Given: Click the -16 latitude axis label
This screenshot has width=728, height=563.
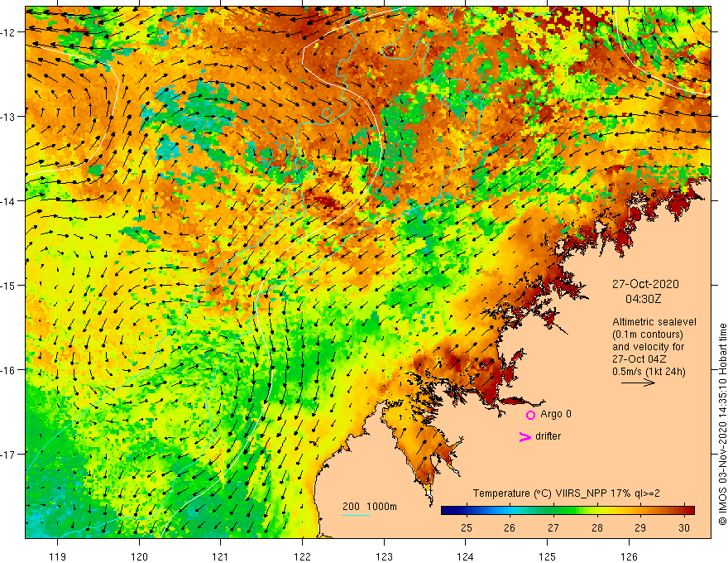Looking at the screenshot, I should (9, 370).
